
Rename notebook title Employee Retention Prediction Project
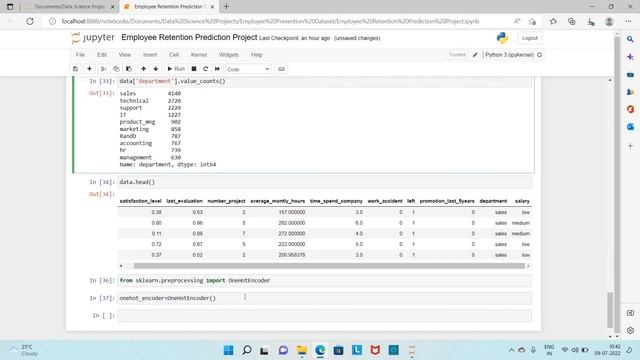(x=189, y=38)
